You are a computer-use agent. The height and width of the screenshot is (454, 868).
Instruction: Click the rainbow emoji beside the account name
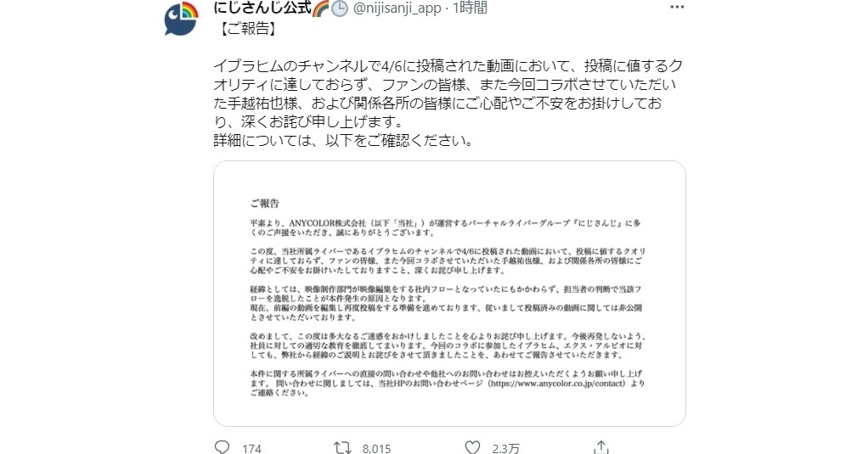tap(320, 9)
